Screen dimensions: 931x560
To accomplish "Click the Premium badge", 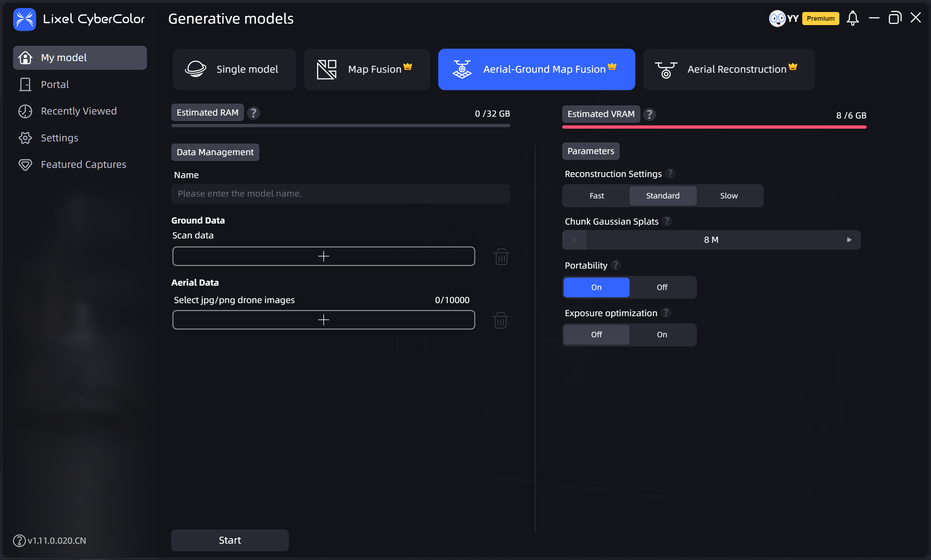I will pyautogui.click(x=820, y=18).
